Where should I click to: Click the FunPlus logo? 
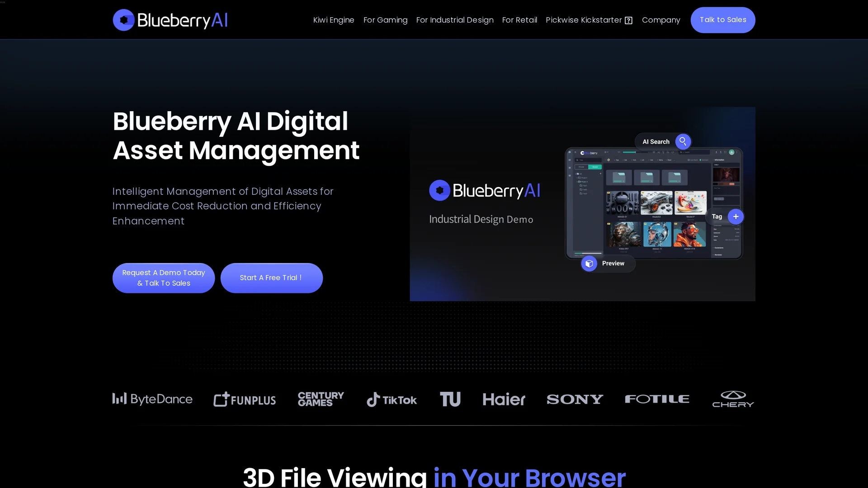(245, 399)
